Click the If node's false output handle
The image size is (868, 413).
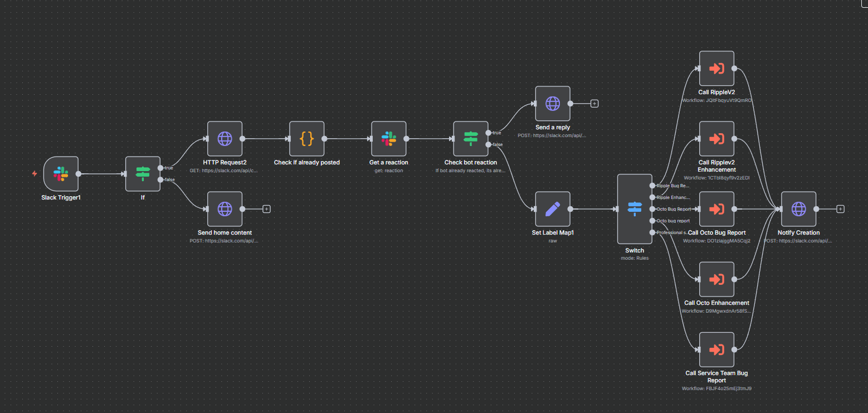[x=160, y=179]
